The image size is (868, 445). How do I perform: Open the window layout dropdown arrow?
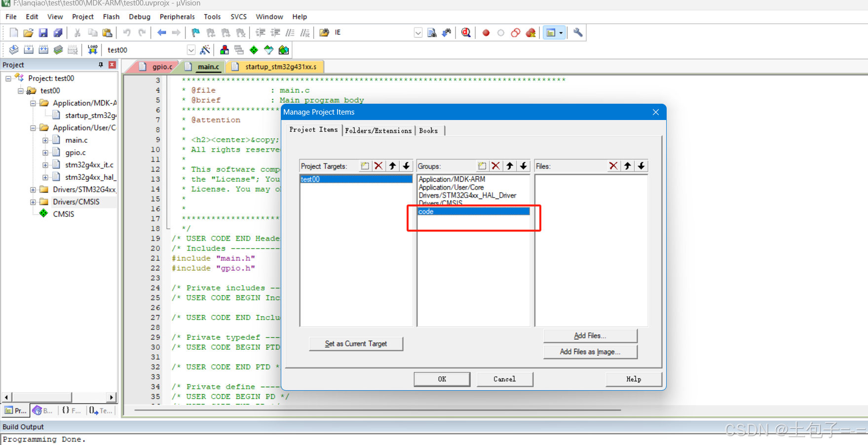click(561, 33)
